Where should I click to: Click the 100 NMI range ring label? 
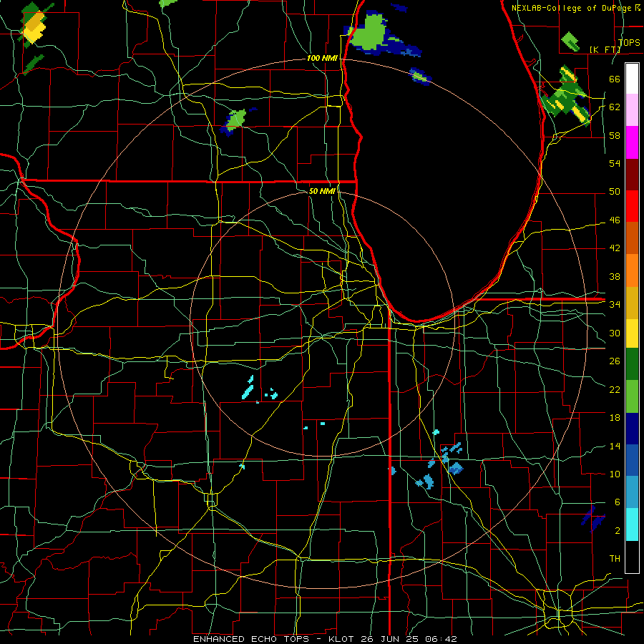click(x=322, y=59)
